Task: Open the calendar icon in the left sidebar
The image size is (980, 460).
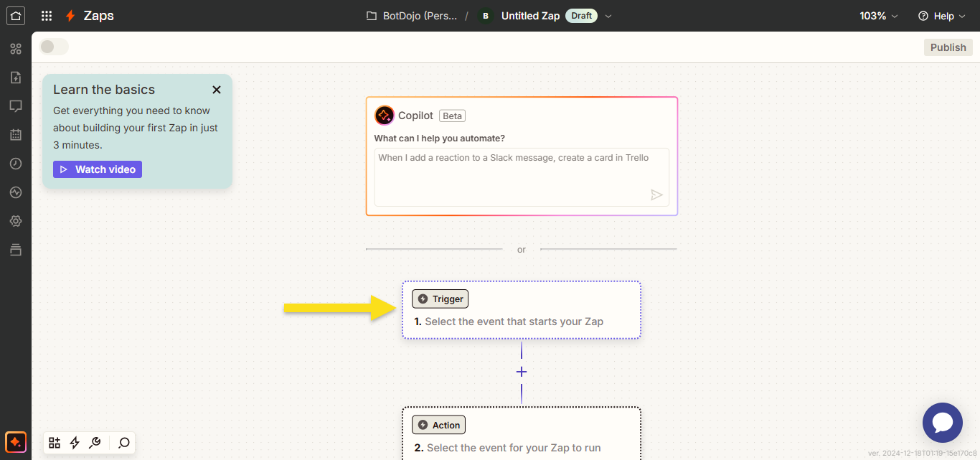Action: coord(16,135)
